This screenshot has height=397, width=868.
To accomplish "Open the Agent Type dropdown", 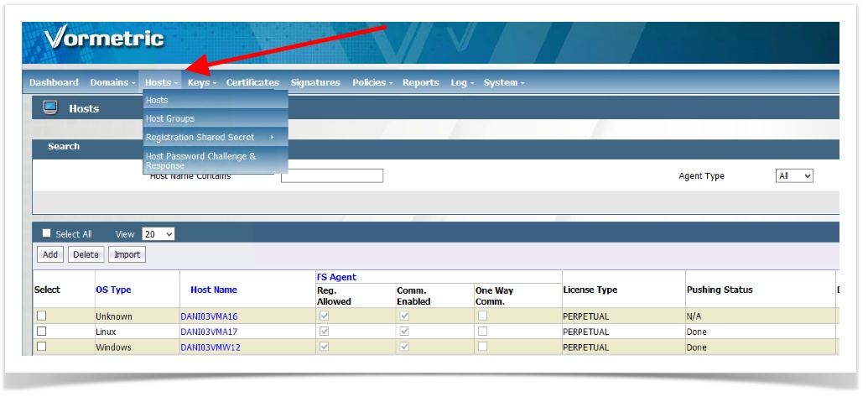I will pyautogui.click(x=794, y=176).
